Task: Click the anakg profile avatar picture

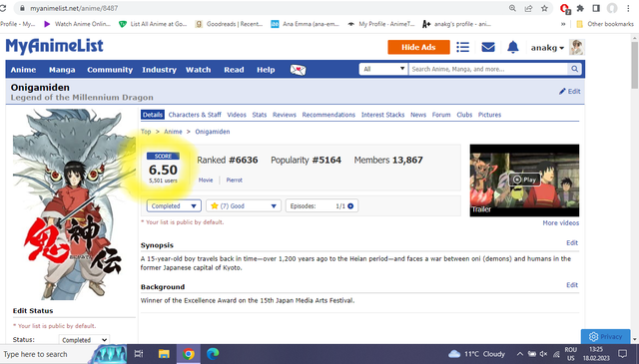Action: [x=577, y=47]
